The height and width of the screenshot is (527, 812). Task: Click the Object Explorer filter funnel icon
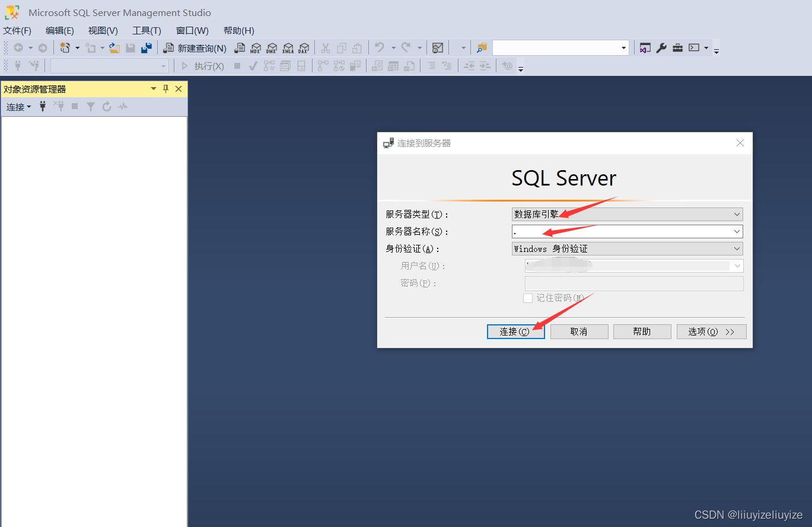point(91,107)
